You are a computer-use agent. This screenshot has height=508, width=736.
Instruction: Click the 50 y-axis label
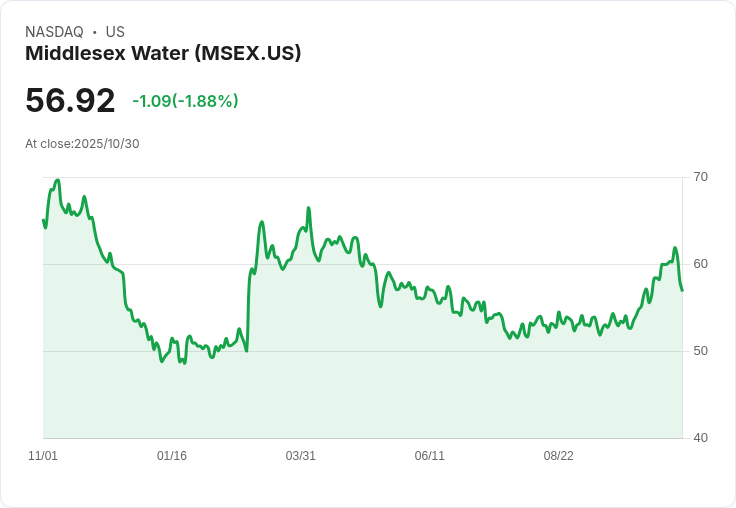coord(700,351)
